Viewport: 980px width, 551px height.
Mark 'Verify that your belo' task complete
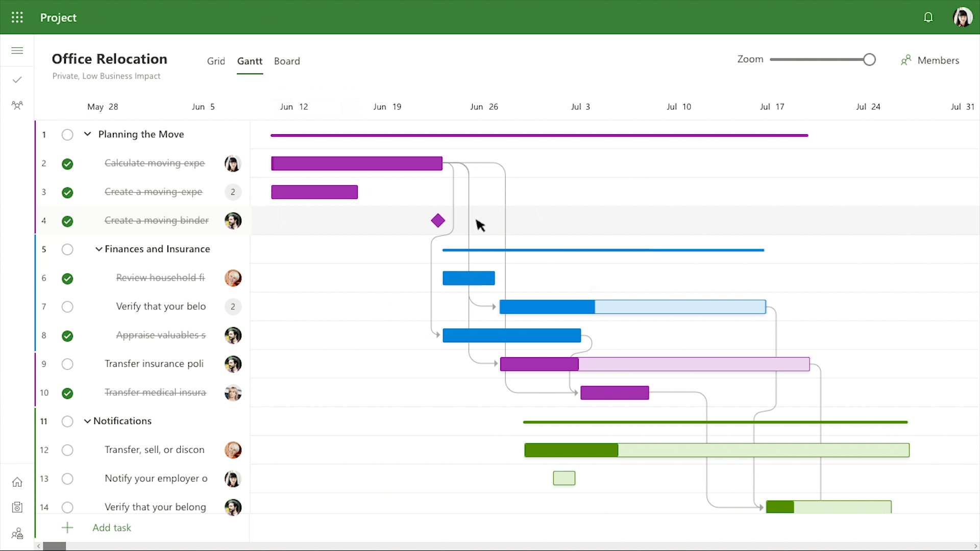point(67,307)
